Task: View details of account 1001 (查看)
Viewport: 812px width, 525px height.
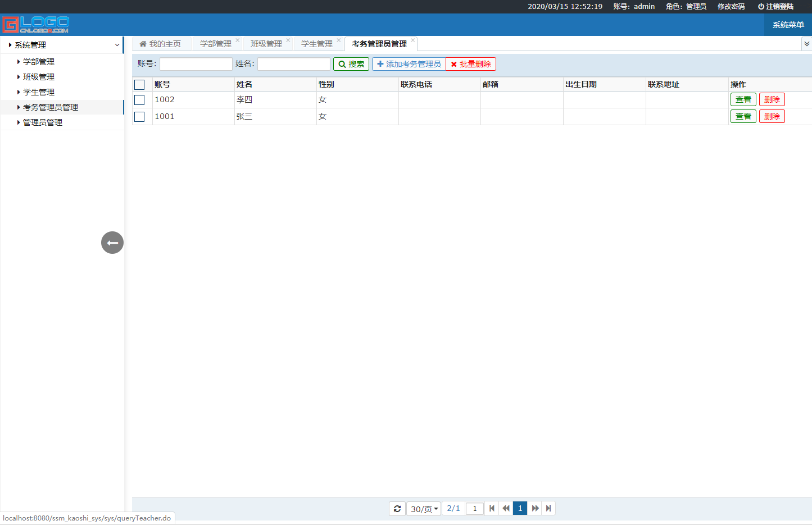Action: click(743, 117)
